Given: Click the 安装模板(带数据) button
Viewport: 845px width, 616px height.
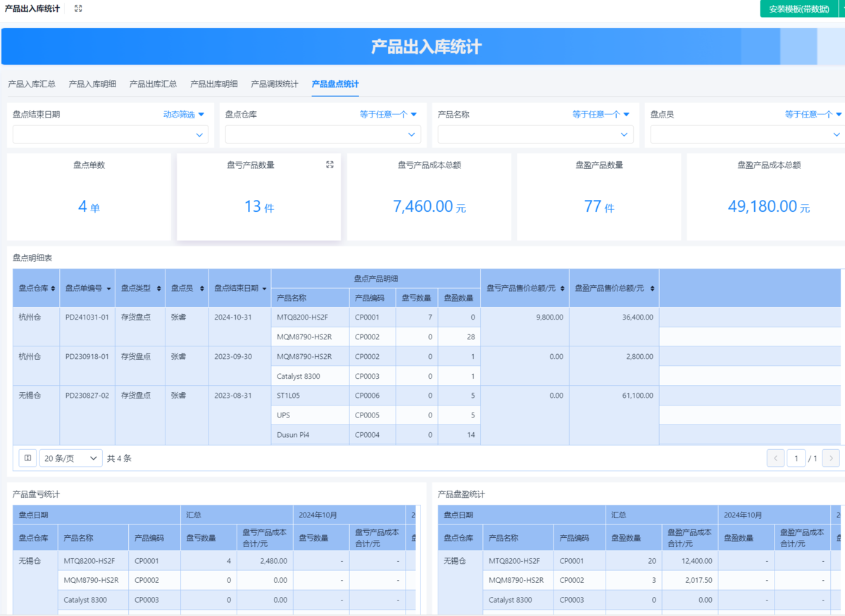Looking at the screenshot, I should 799,9.
